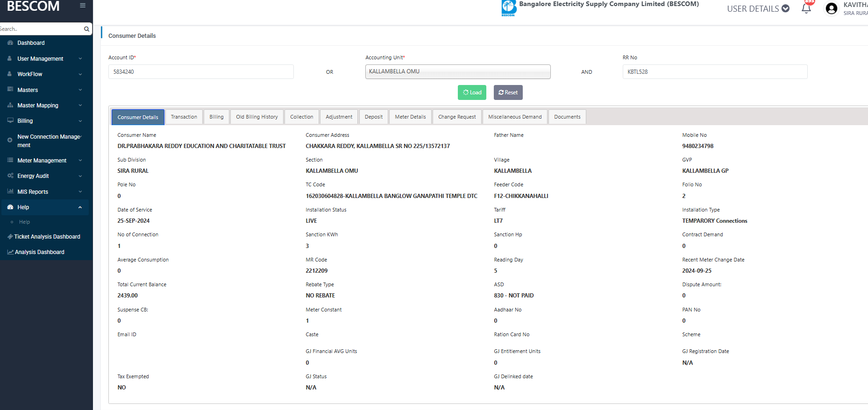Select the TEMPARORY Connections installation type
Image resolution: width=868 pixels, height=410 pixels.
pos(715,221)
